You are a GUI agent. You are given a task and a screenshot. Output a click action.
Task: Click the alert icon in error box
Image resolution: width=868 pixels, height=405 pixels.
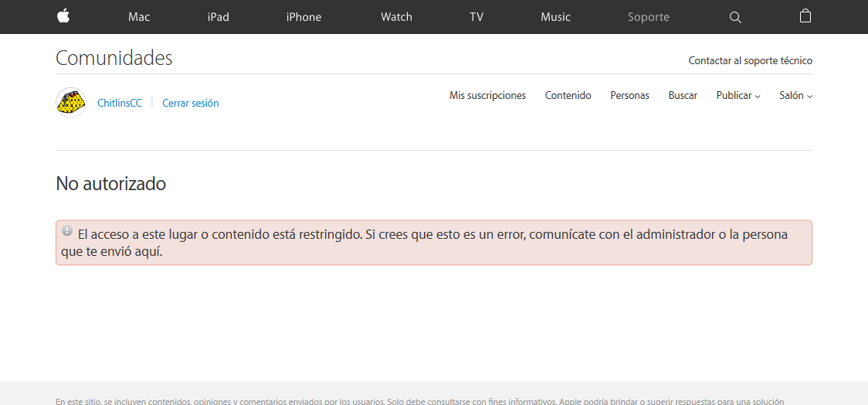(67, 230)
